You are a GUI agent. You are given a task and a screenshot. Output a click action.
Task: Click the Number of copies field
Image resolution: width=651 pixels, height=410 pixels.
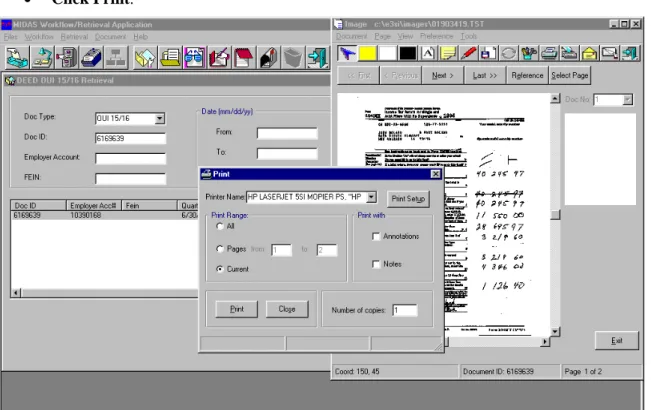coord(405,310)
